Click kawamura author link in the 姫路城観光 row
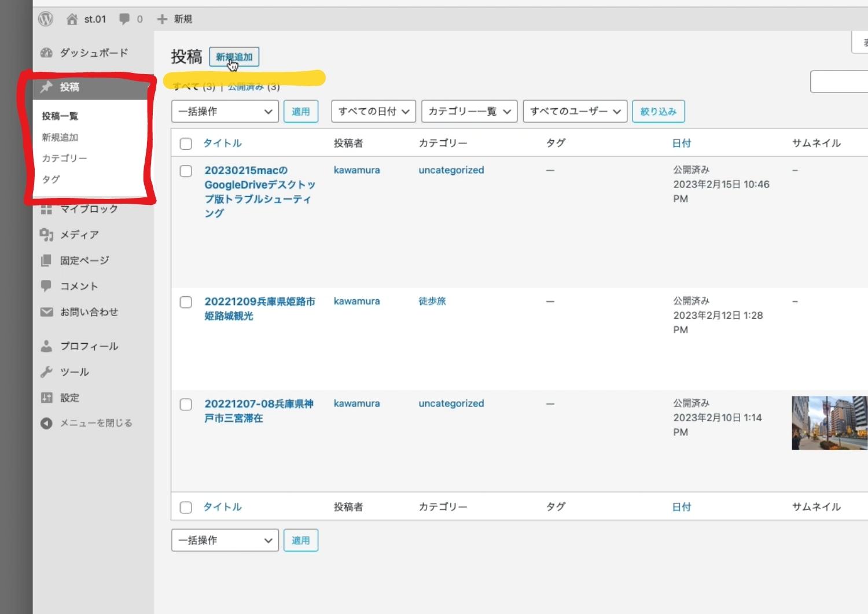 pyautogui.click(x=357, y=301)
